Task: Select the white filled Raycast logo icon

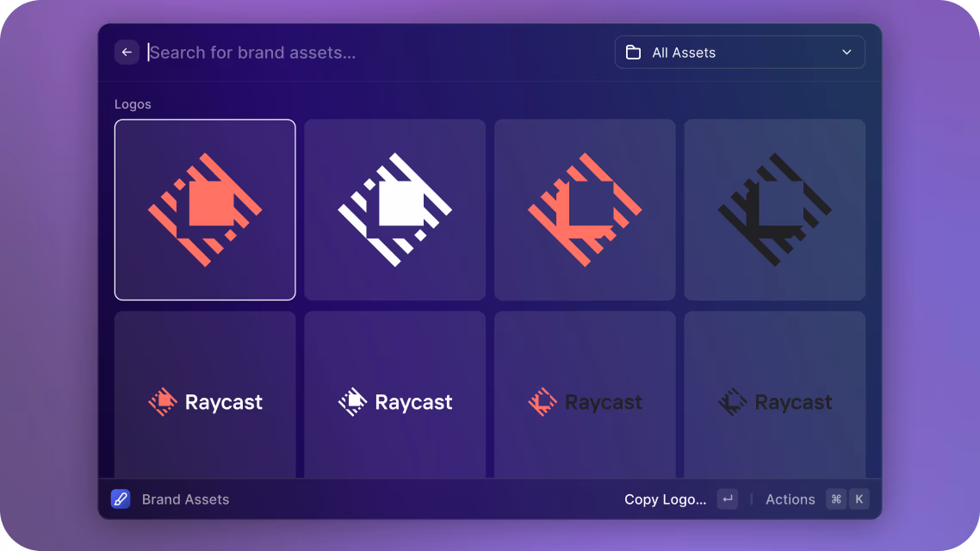Action: (x=395, y=210)
